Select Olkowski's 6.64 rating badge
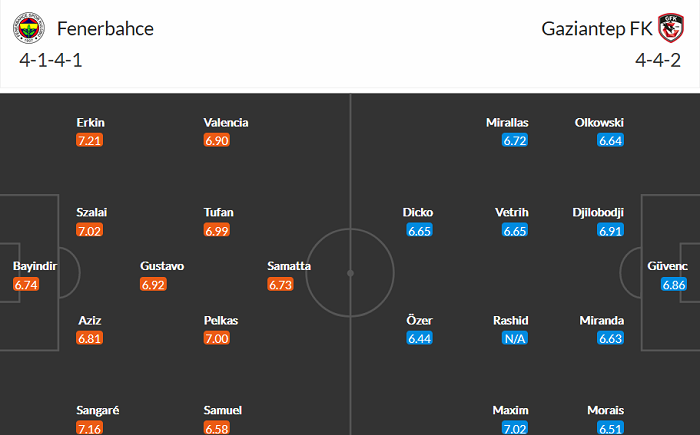700x435 pixels. (610, 141)
